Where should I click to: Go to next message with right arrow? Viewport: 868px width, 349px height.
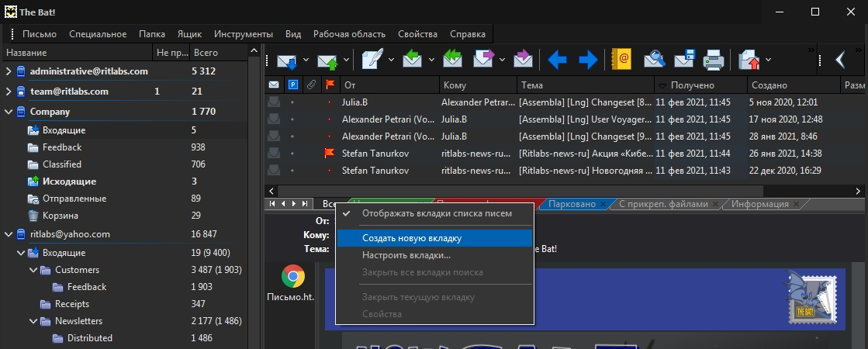(x=588, y=59)
